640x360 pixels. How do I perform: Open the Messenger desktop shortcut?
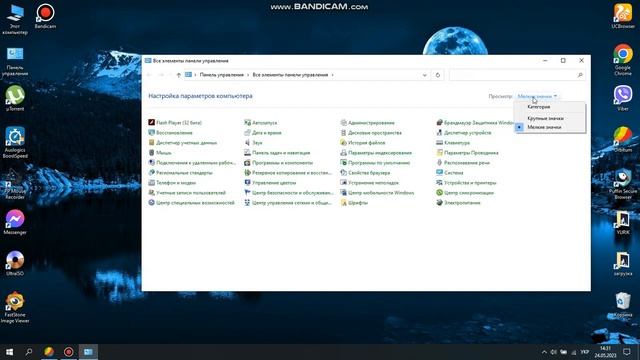(15, 222)
